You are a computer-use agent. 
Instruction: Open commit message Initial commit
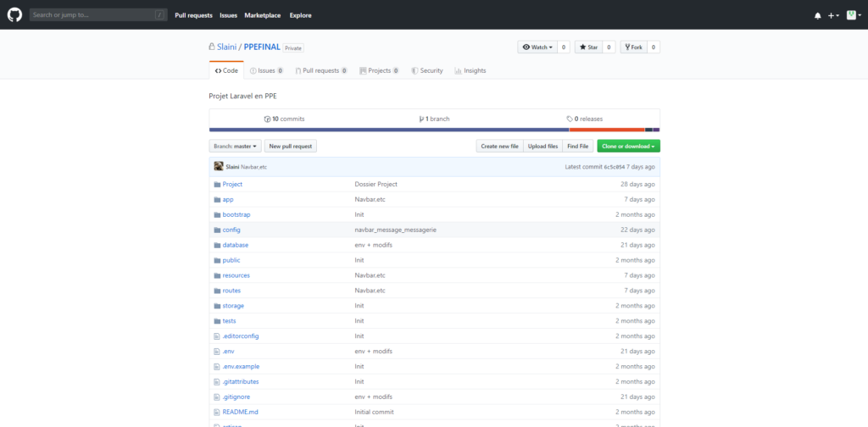click(374, 412)
